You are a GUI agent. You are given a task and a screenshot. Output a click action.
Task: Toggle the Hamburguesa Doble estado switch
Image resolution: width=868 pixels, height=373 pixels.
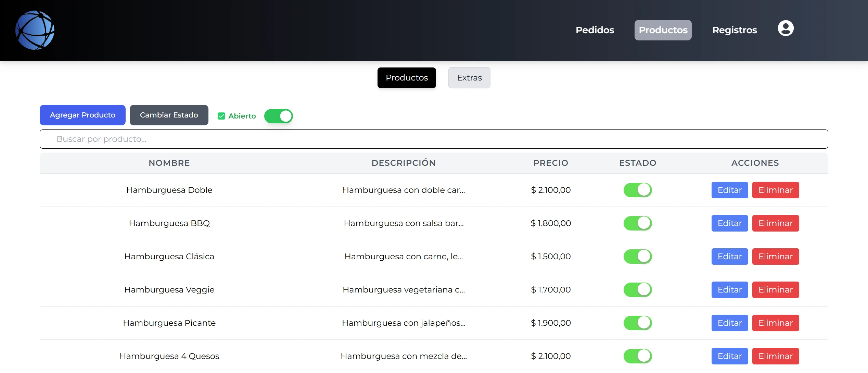[638, 190]
